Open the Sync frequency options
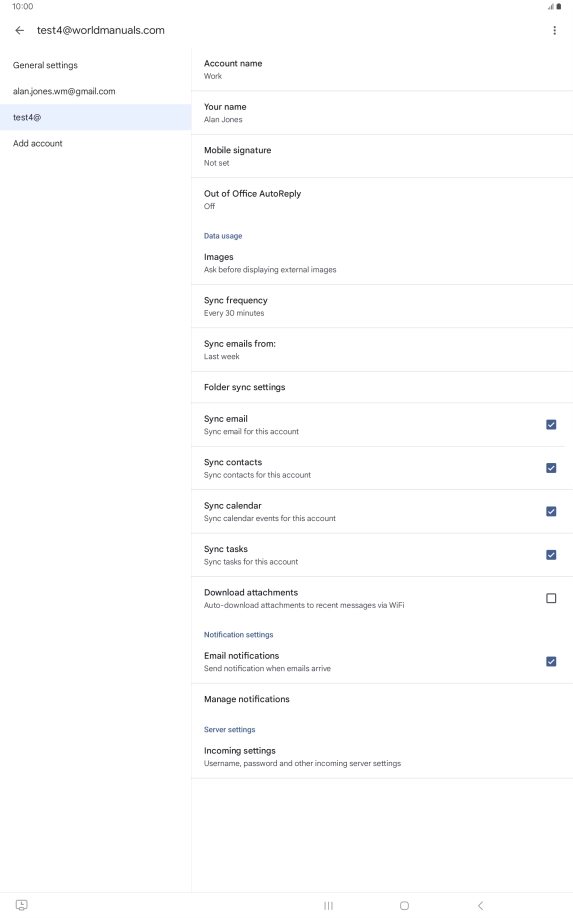 [x=382, y=306]
